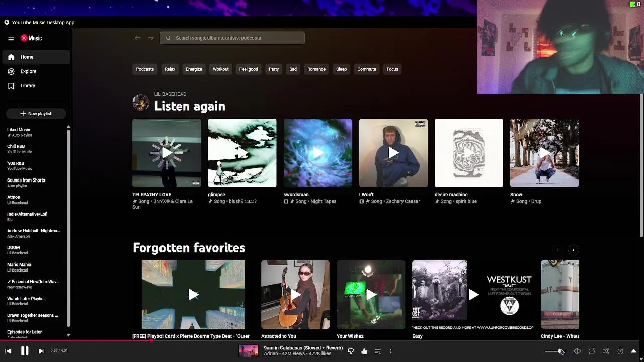644x362 pixels.
Task: Open Mario Mania playlist
Action: 33,267
